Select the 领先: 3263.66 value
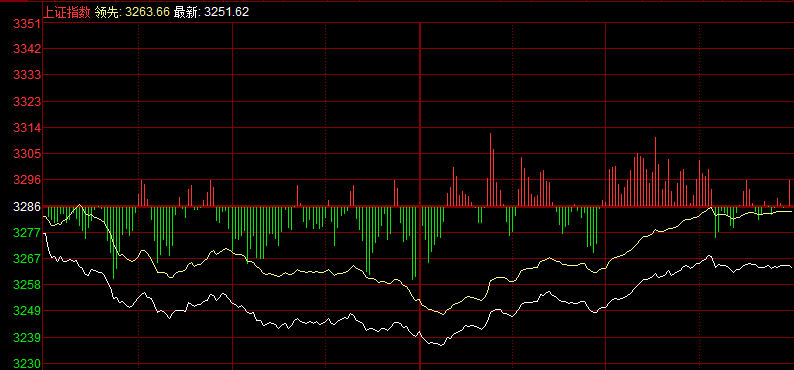Viewport: 794px width, 370px height. (x=132, y=12)
